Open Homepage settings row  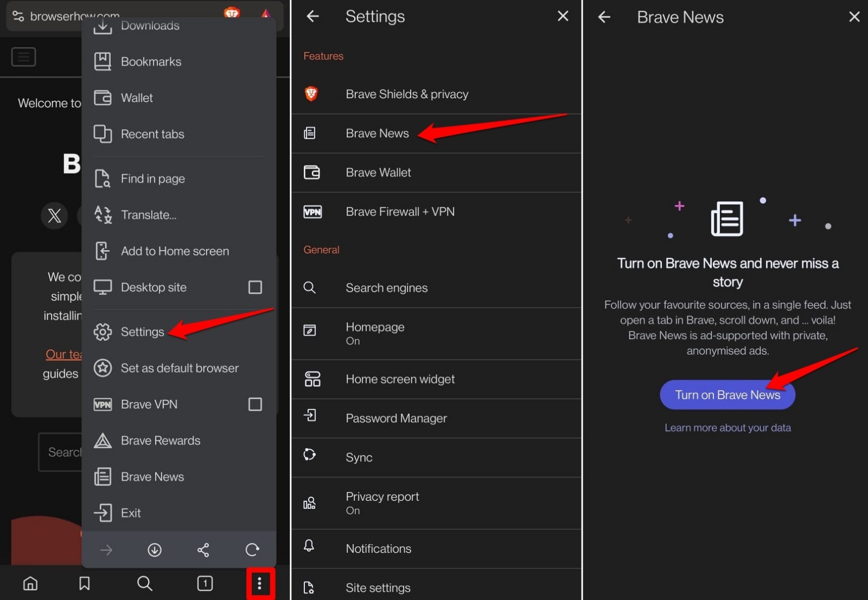(x=436, y=334)
